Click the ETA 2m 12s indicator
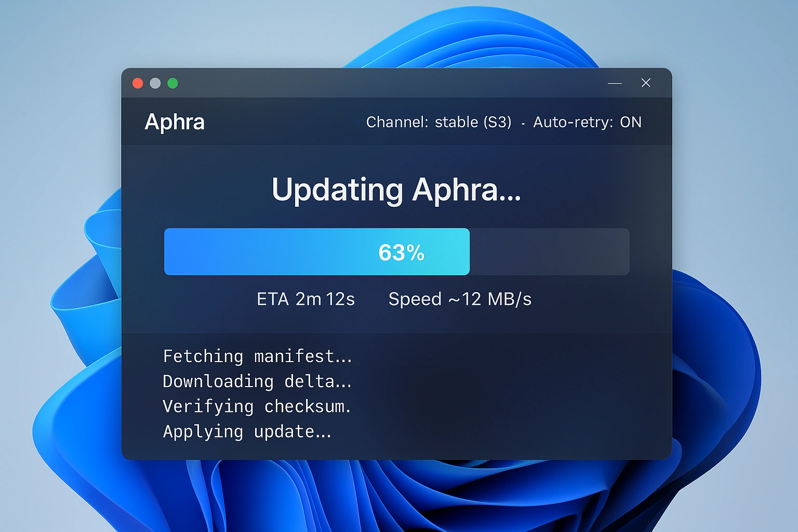The height and width of the screenshot is (532, 798). pos(305,299)
